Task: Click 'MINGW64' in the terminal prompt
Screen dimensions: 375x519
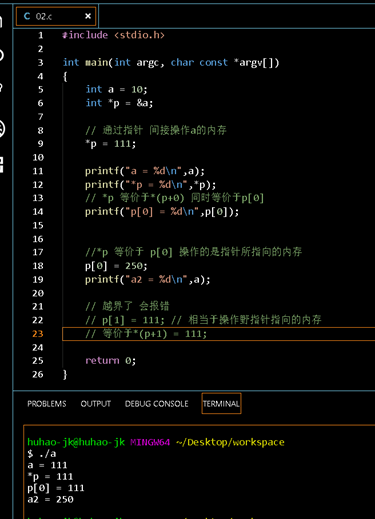Action: coord(150,442)
